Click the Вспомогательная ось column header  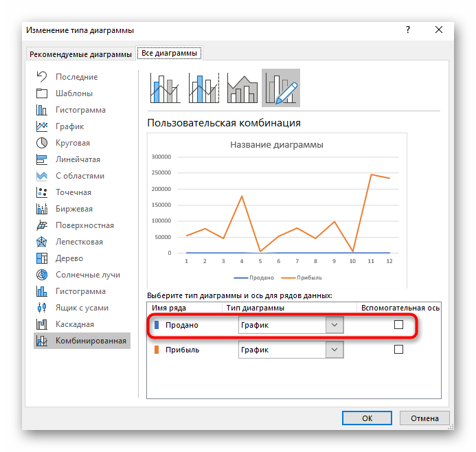click(x=400, y=308)
